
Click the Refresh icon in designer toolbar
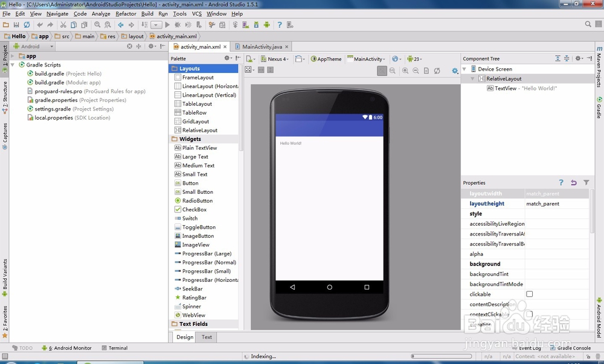(437, 71)
